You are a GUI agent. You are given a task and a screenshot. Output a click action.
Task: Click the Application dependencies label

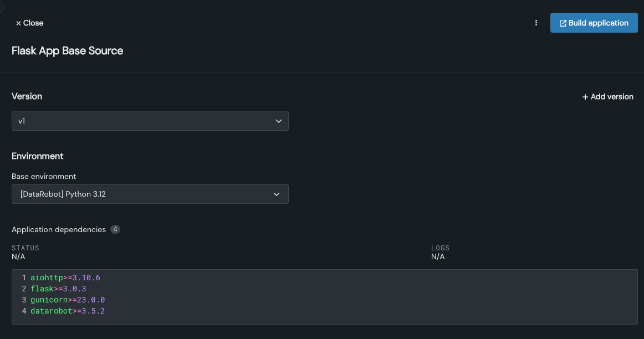(x=59, y=229)
